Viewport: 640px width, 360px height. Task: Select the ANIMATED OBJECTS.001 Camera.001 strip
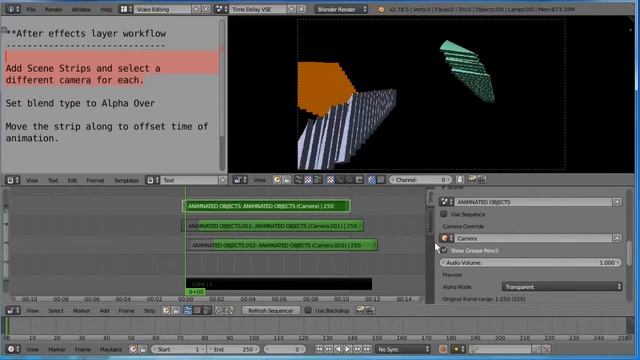273,226
